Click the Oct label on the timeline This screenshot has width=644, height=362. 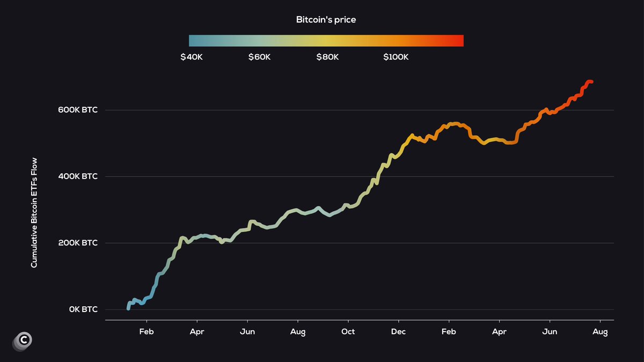pos(348,332)
